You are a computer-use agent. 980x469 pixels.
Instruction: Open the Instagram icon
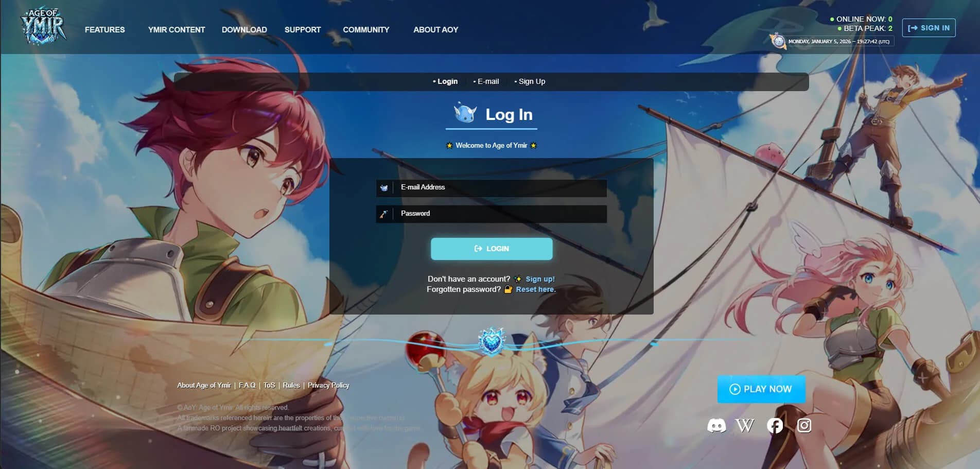(x=804, y=426)
